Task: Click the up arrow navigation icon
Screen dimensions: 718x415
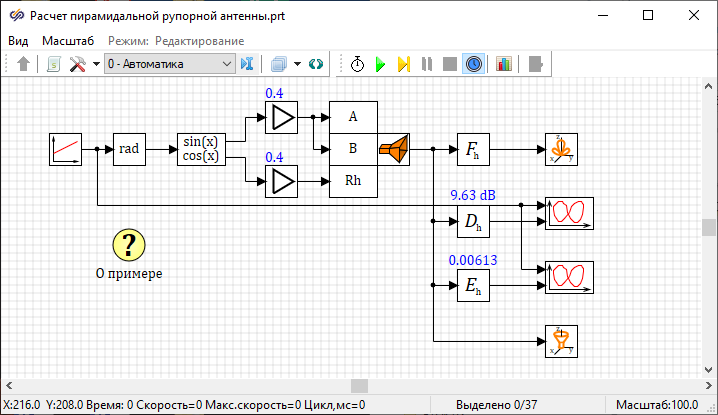Action: tap(24, 64)
